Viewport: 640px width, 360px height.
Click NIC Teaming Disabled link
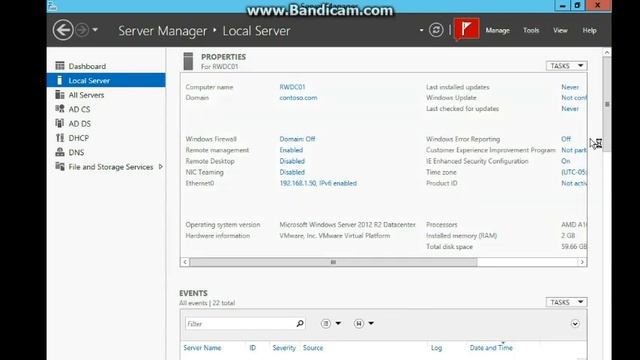click(292, 172)
